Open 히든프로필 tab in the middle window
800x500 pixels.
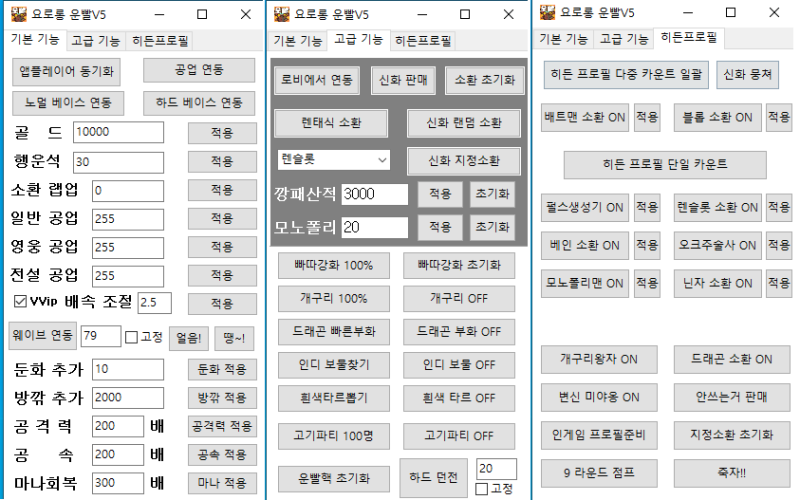(x=423, y=41)
